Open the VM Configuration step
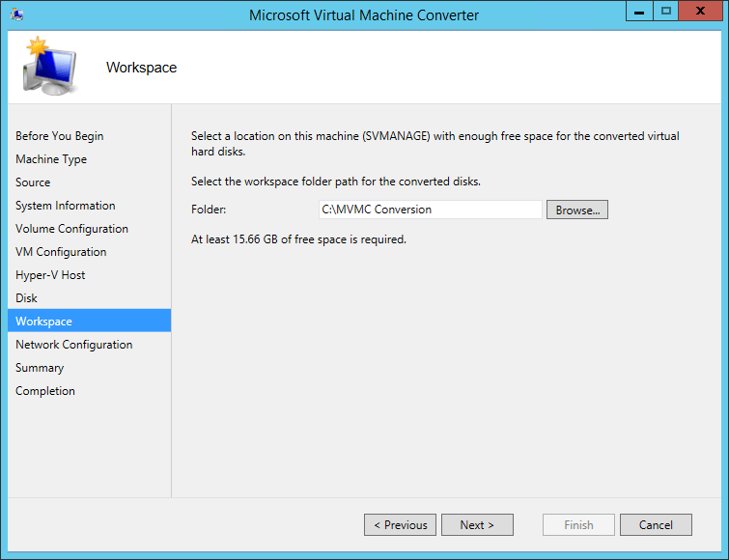This screenshot has width=729, height=560. point(61,252)
